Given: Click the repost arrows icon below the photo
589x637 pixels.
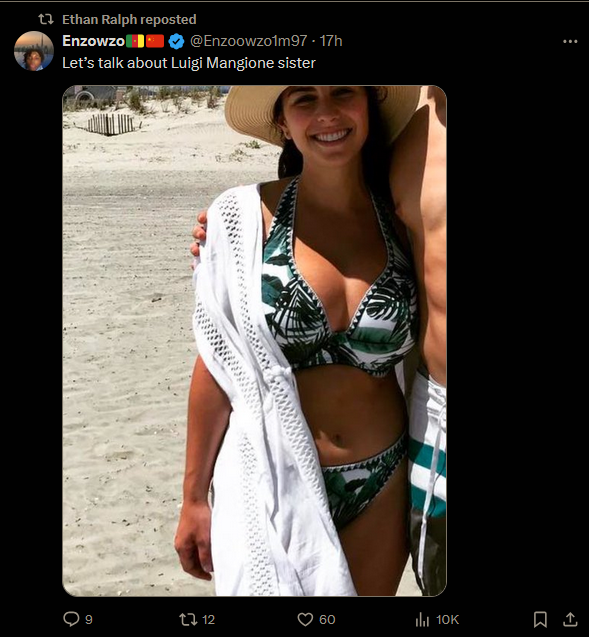Looking at the screenshot, I should [x=188, y=619].
